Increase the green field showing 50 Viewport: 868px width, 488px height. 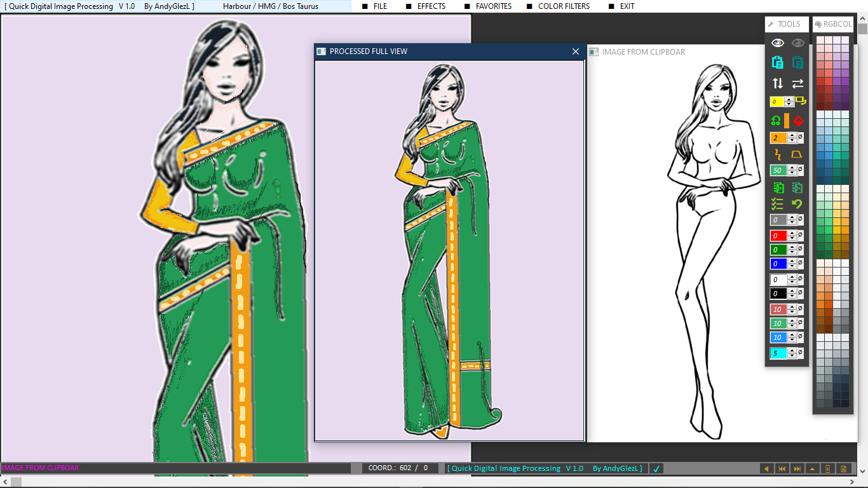click(x=792, y=168)
